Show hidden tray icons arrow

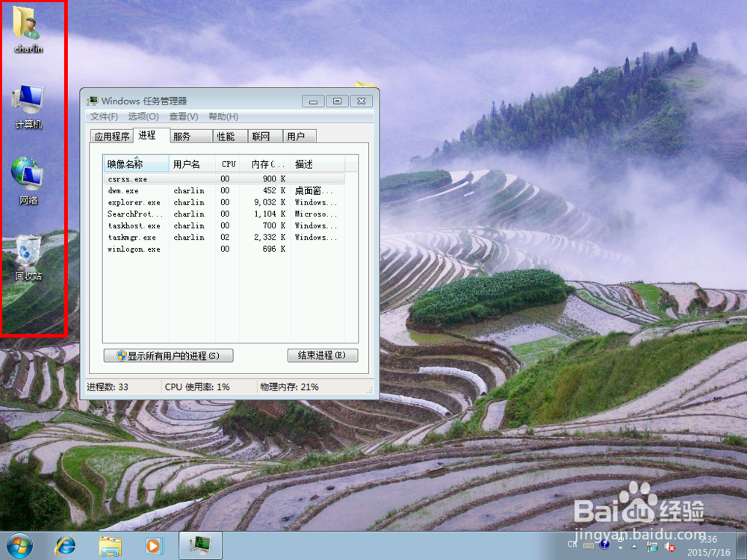tap(634, 547)
